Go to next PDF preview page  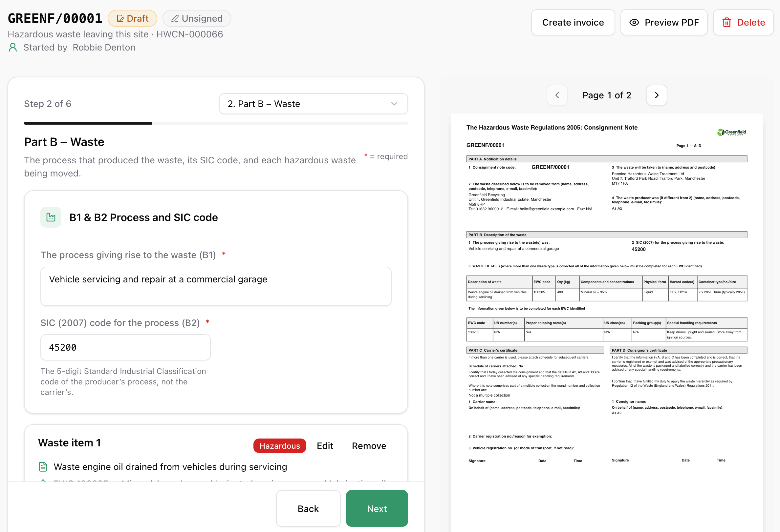point(657,95)
